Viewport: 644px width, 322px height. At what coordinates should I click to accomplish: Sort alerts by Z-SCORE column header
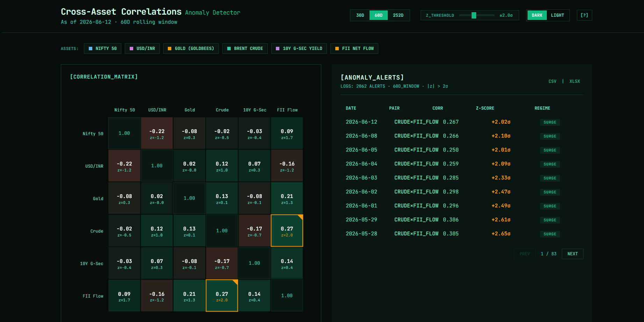pyautogui.click(x=485, y=108)
